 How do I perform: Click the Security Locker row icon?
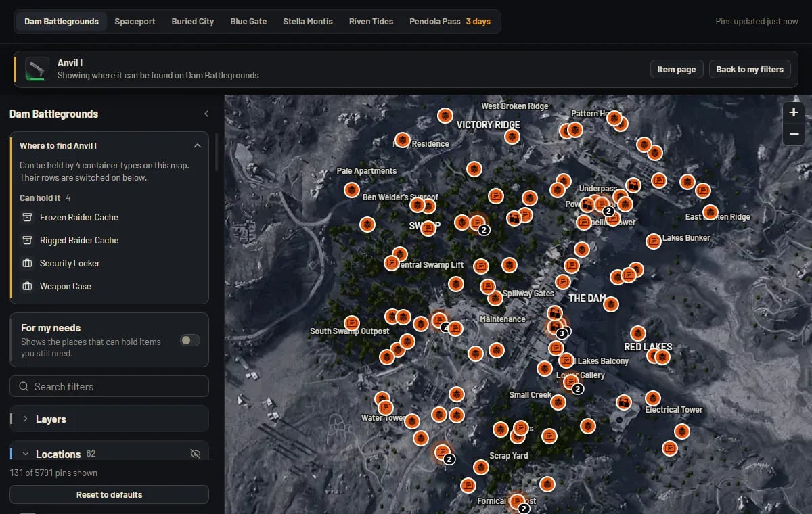[x=27, y=263]
